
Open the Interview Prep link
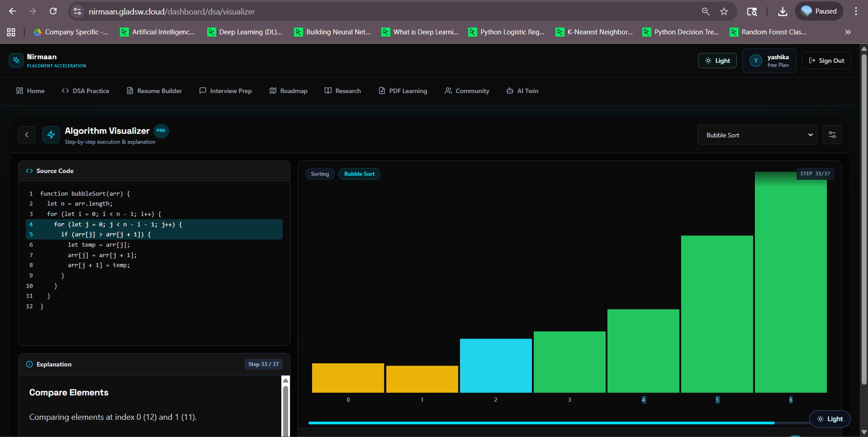[225, 91]
